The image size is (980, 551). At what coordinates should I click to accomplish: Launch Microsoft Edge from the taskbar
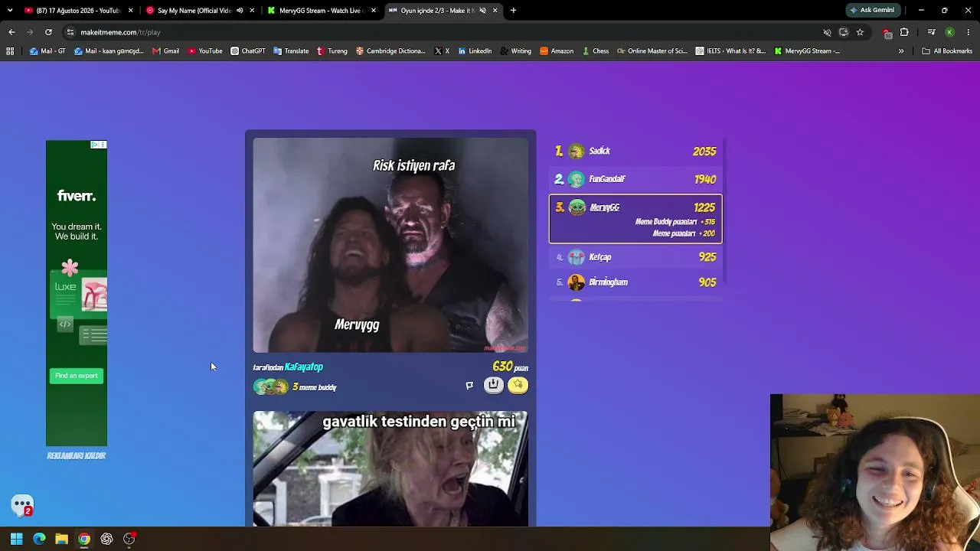click(x=39, y=539)
